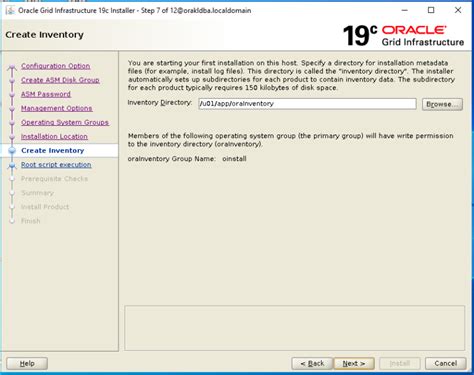Viewport: 474px width, 375px height.
Task: Select the Create Inventory step
Action: click(52, 150)
